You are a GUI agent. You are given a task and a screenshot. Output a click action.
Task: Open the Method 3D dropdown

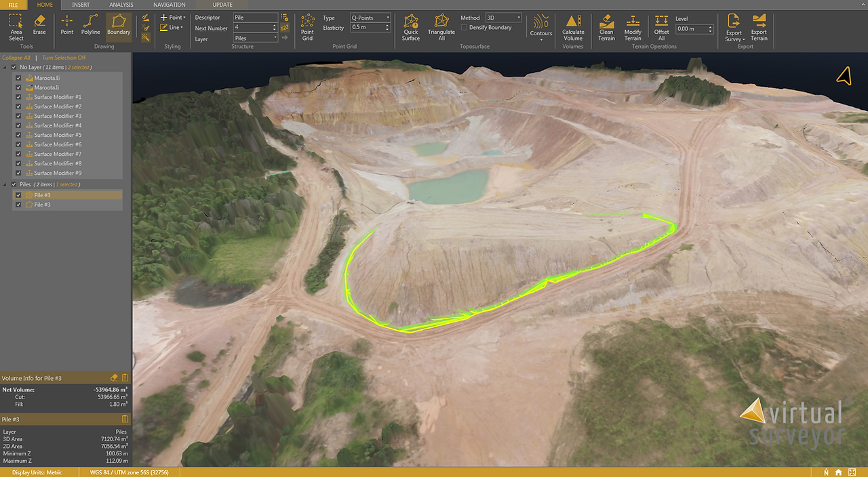[504, 18]
